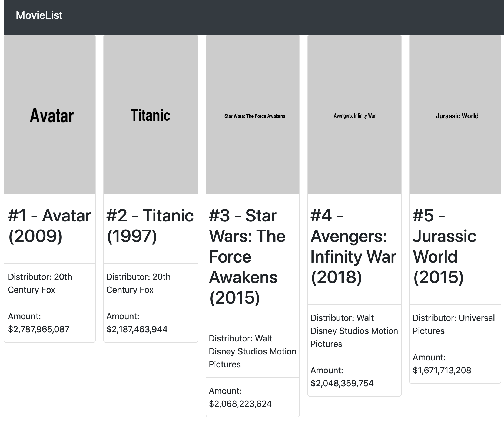The width and height of the screenshot is (504, 433).
Task: Click the Jurassic World poster image
Action: pyautogui.click(x=455, y=115)
